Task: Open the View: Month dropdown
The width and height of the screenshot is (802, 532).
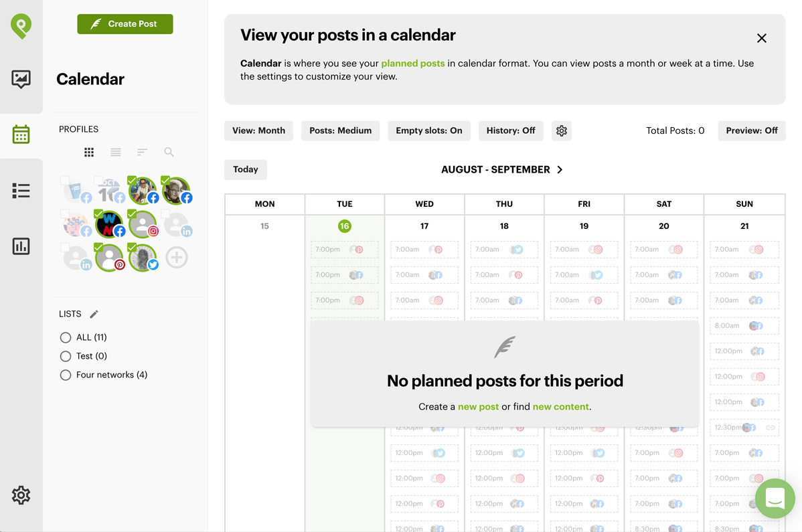Action: pos(259,131)
